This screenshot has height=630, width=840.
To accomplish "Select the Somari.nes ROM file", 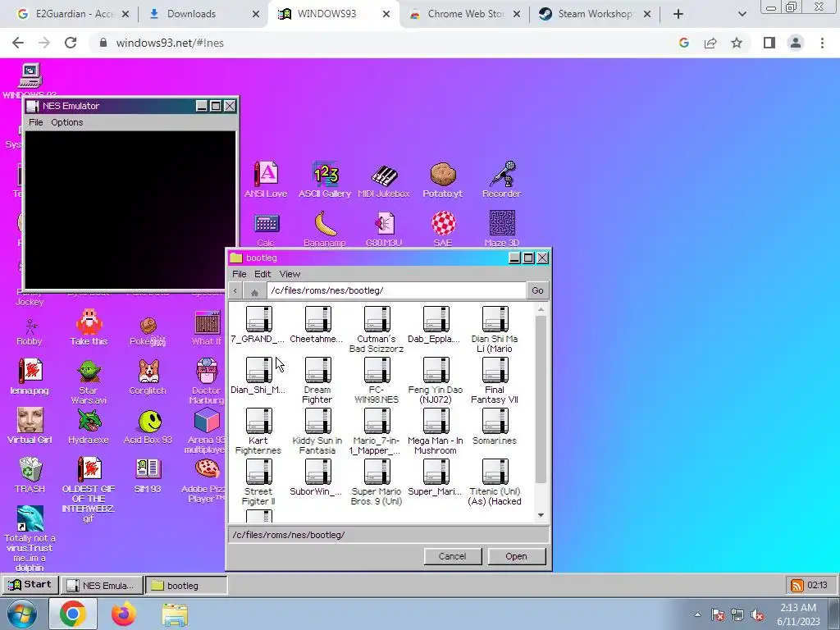I will (x=495, y=427).
